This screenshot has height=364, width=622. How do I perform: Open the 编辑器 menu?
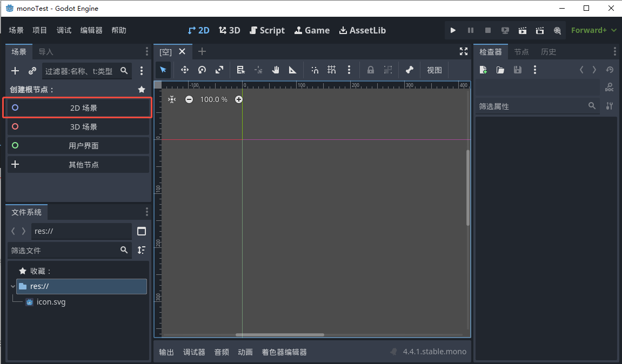91,31
